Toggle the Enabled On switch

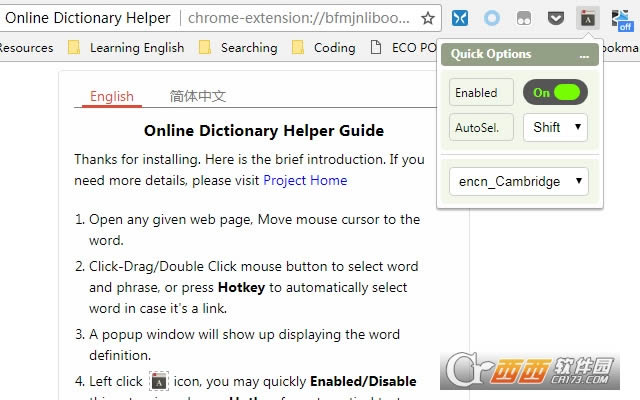coord(555,92)
